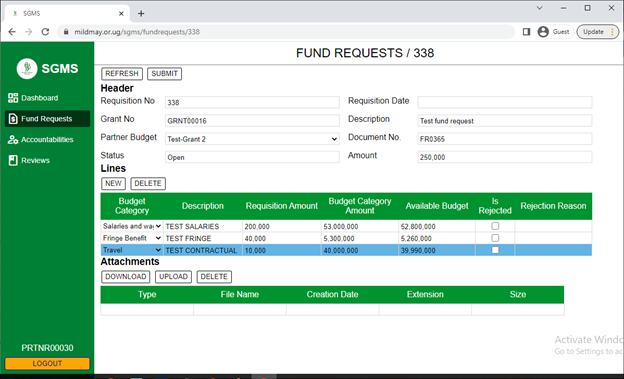Open the Travel budget category dropdown
624x379 pixels.
(x=132, y=250)
